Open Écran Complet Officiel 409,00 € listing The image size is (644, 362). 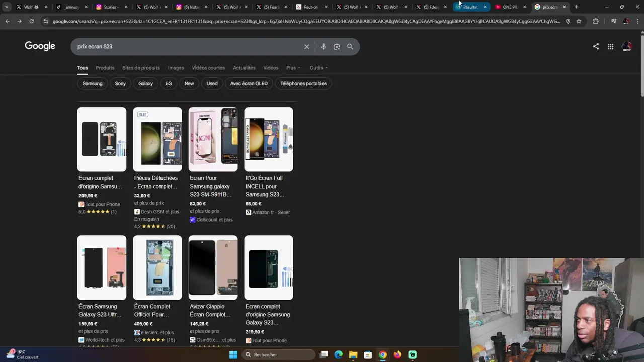(157, 290)
